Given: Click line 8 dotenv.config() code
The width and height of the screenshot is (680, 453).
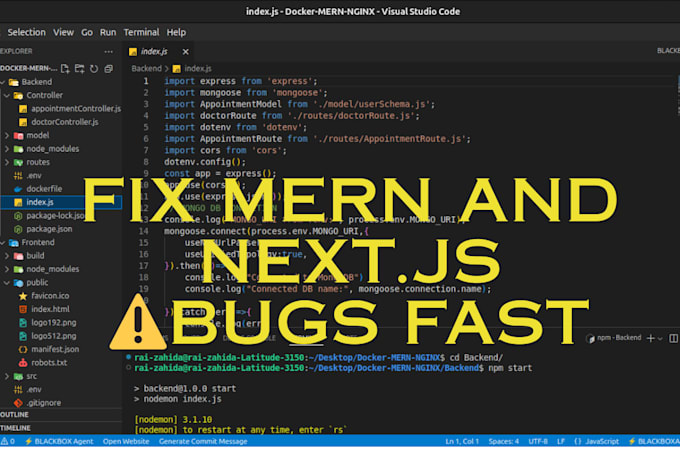Looking at the screenshot, I should pos(205,162).
